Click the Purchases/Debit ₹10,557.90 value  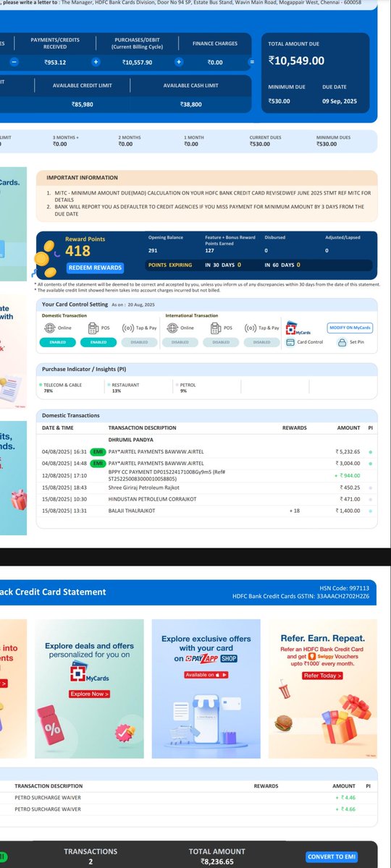pos(136,62)
